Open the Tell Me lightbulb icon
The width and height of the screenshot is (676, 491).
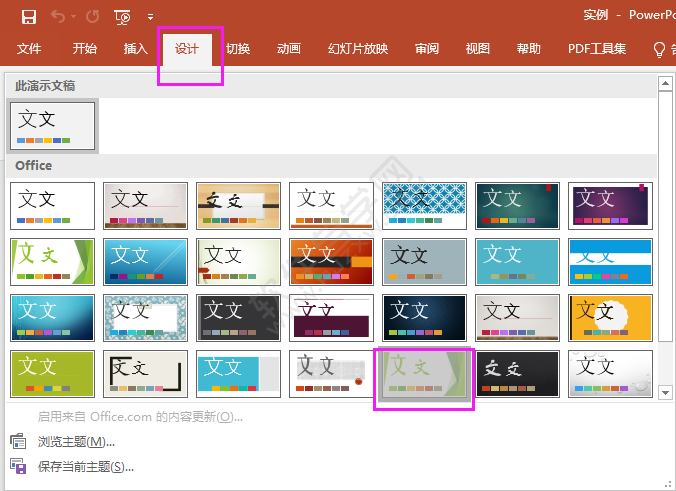659,50
